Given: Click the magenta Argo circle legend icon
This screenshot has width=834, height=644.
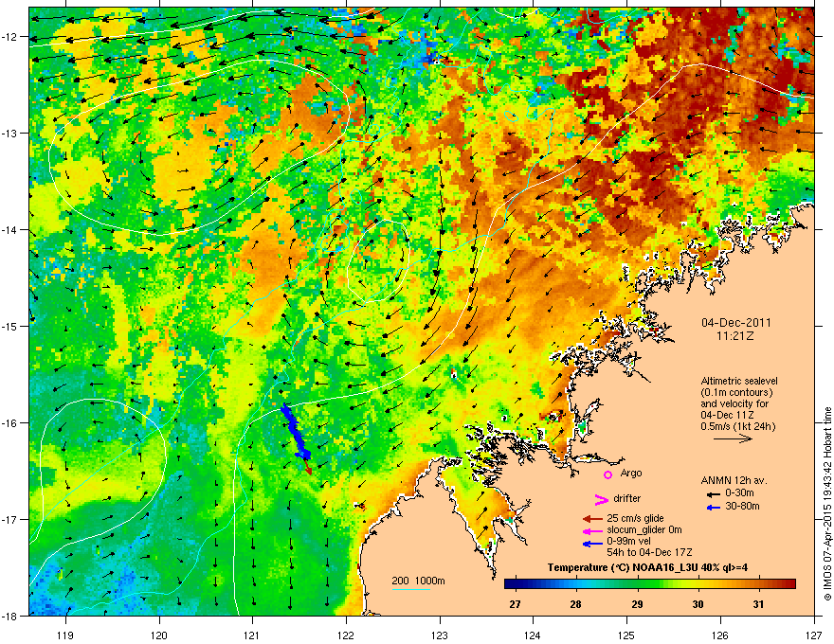Looking at the screenshot, I should pyautogui.click(x=607, y=474).
